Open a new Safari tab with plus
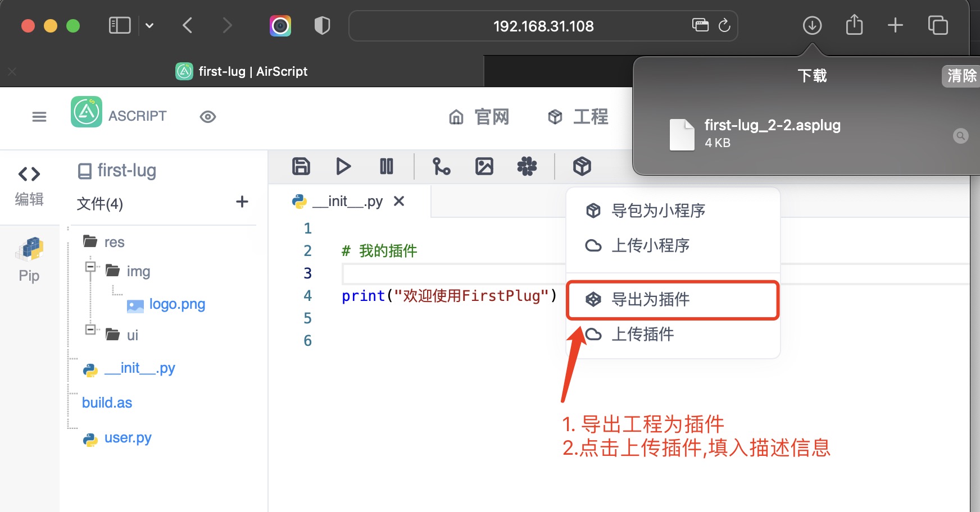The height and width of the screenshot is (512, 980). tap(895, 25)
